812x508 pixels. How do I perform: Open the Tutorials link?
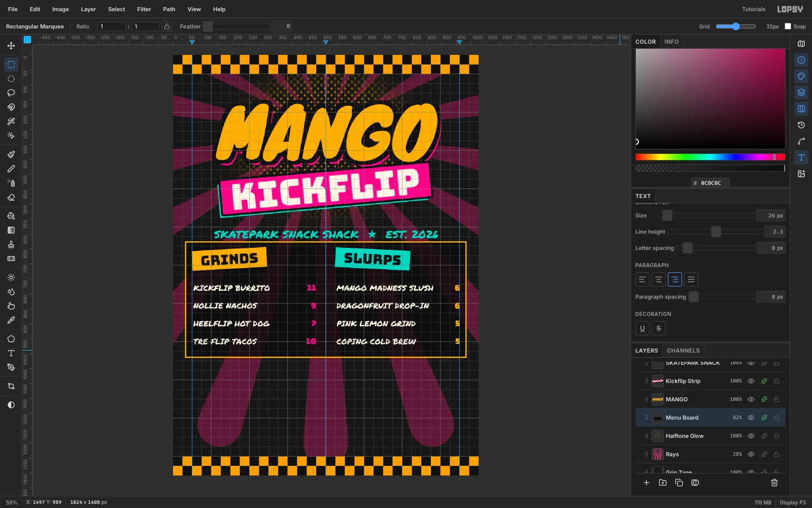(754, 9)
